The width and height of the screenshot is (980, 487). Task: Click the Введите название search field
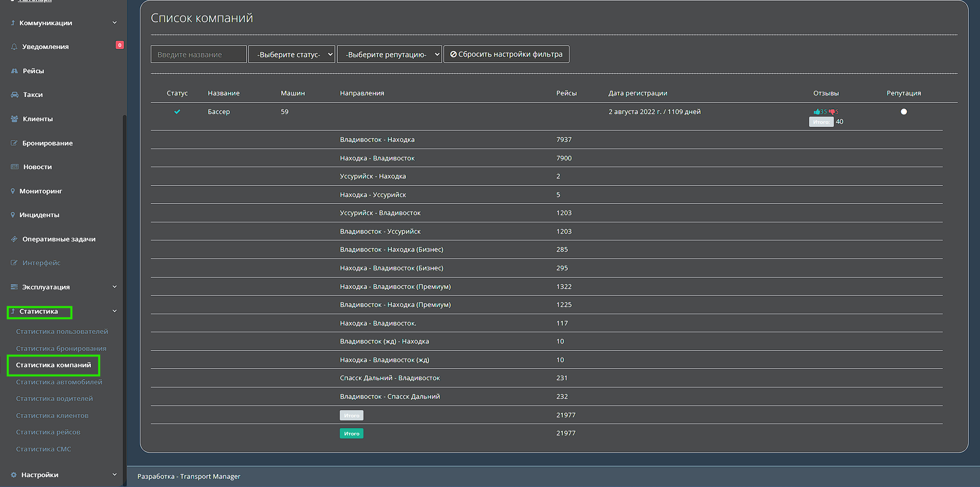click(x=198, y=55)
